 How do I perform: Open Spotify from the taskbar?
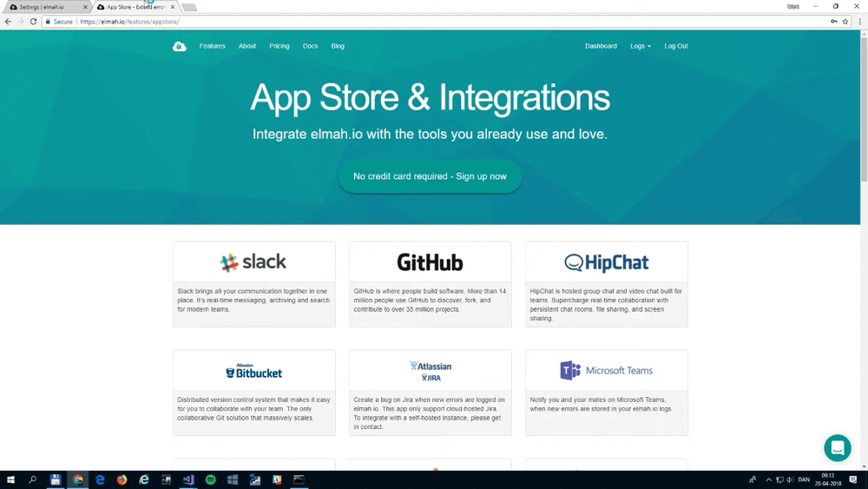(210, 479)
